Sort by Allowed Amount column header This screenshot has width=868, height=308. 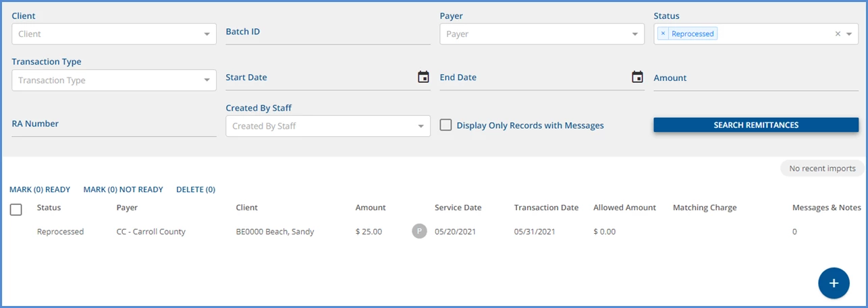[625, 208]
